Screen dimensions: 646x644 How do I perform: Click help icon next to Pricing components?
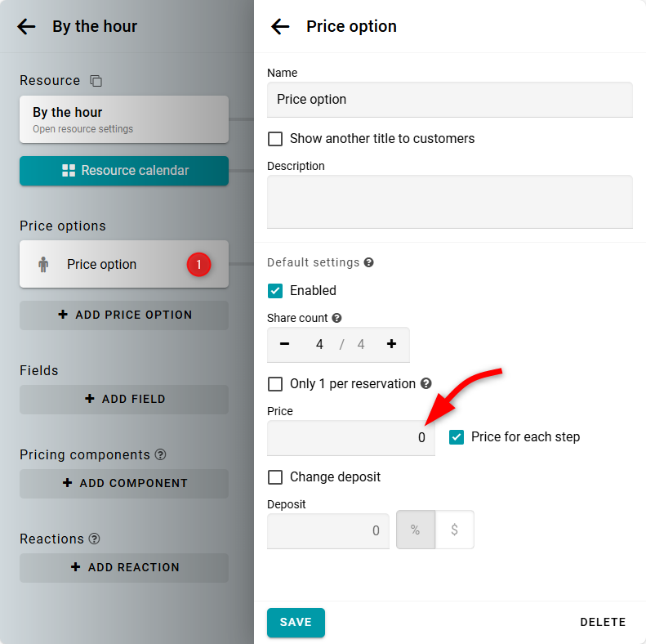(161, 454)
